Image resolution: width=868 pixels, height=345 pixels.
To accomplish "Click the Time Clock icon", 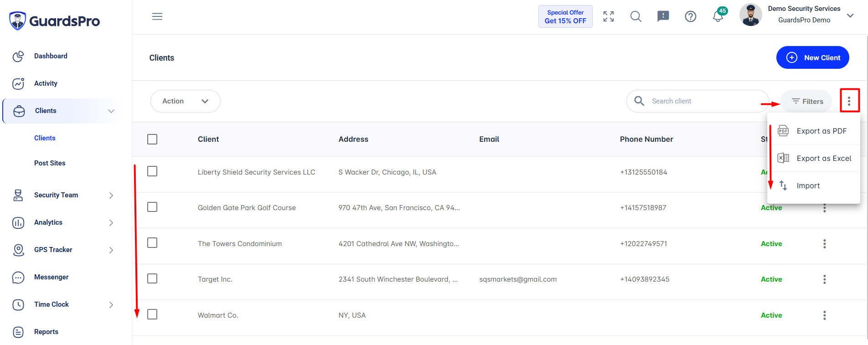I will [x=18, y=304].
